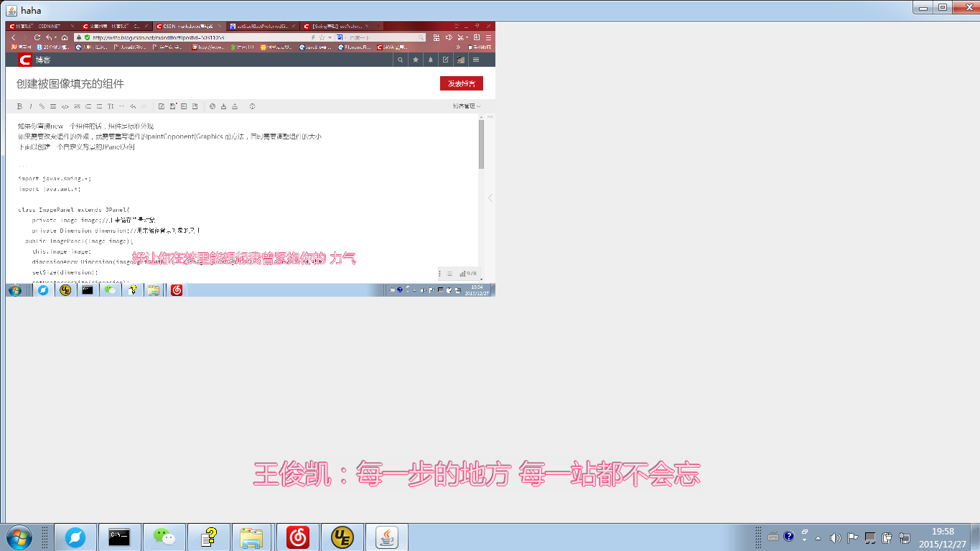
Task: Open the hamburger menu in the CSDN header
Action: coord(475,60)
